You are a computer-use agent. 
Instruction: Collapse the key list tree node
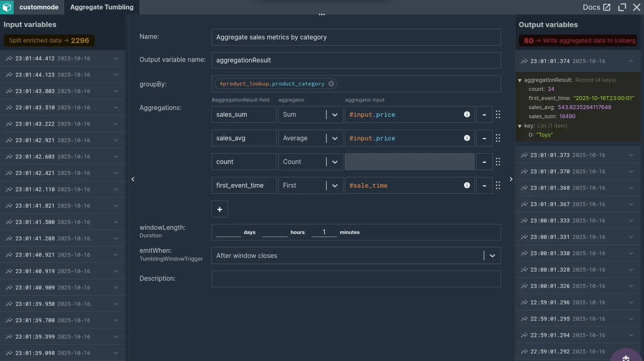point(520,126)
